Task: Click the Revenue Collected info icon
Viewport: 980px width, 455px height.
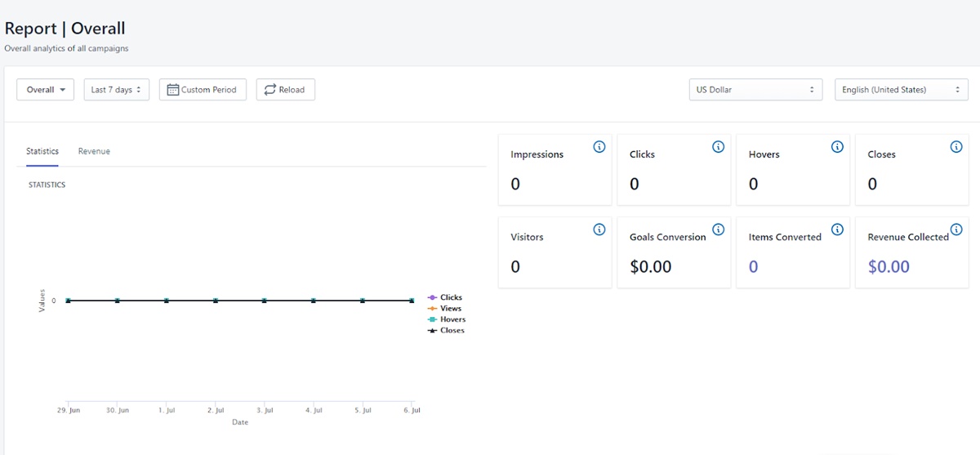Action: [x=956, y=230]
